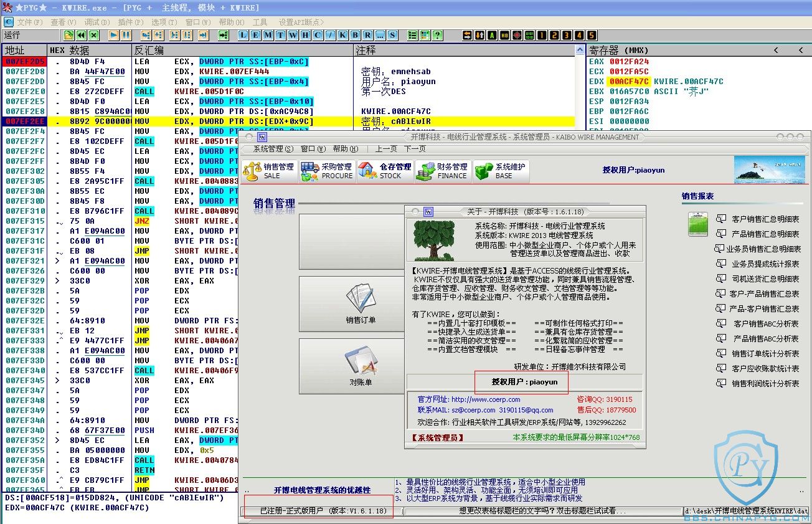Click the highlighted EDX value 00ACF47C

click(x=629, y=82)
